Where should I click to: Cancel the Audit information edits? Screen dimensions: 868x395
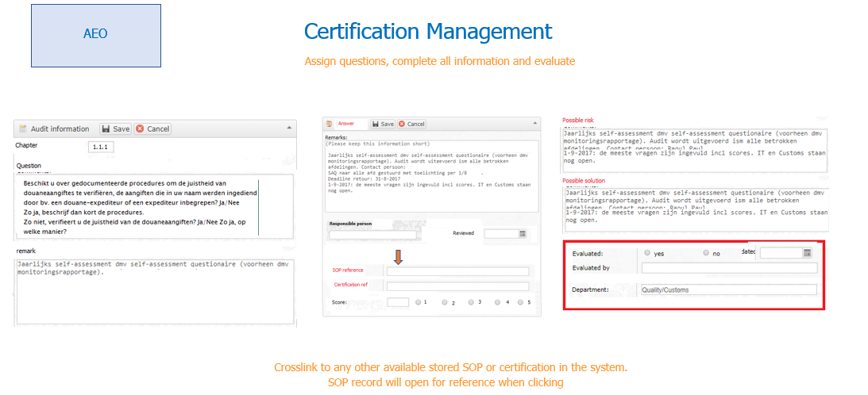pyautogui.click(x=152, y=128)
